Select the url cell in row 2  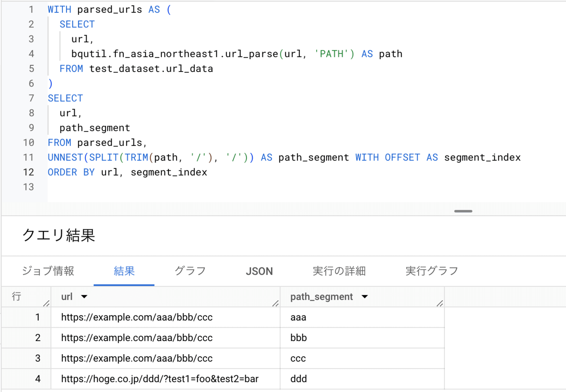click(x=166, y=338)
